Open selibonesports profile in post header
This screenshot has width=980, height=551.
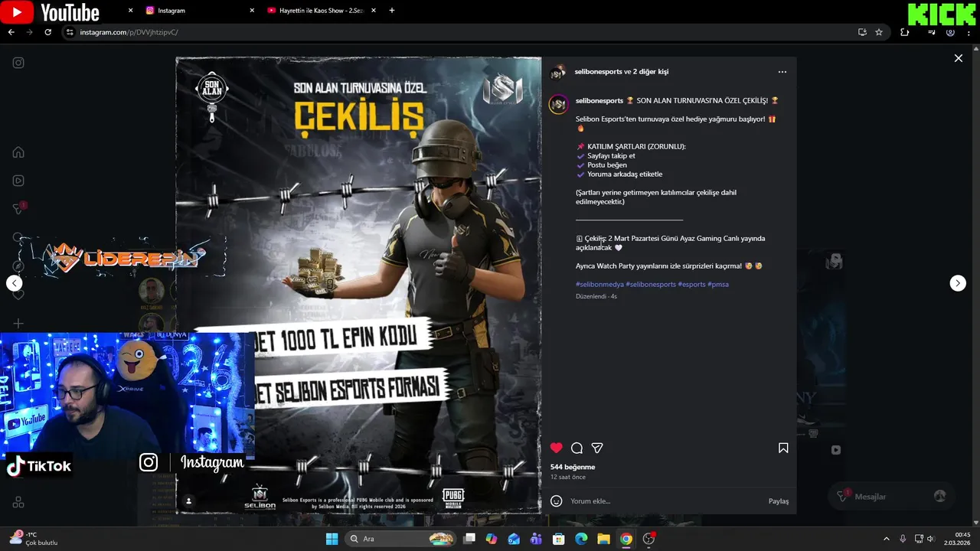click(598, 72)
